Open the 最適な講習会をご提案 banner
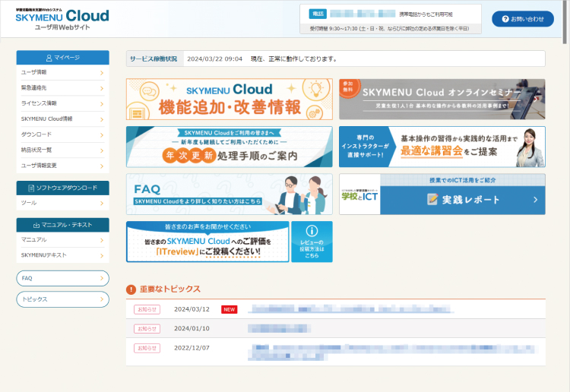Screen dimensions: 570x392 click(442, 147)
